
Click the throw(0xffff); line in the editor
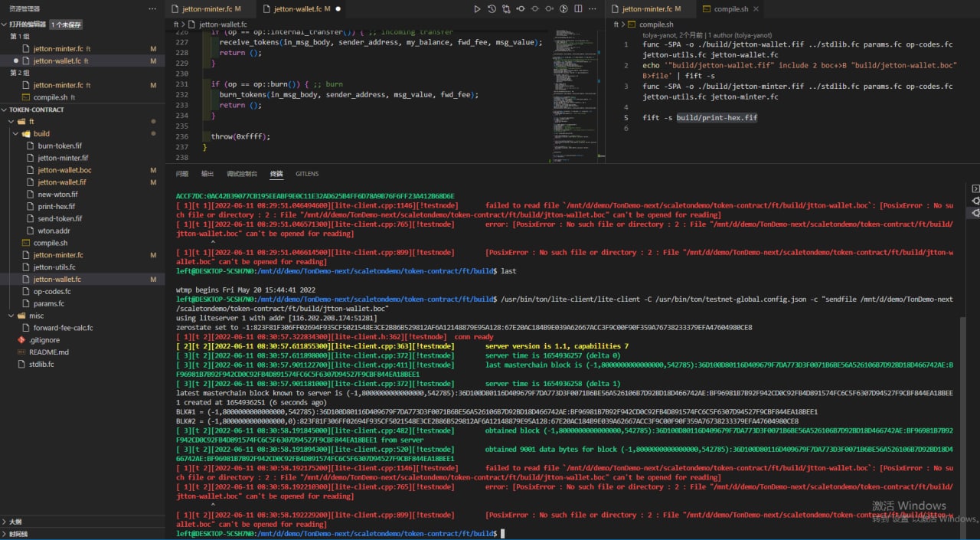point(240,136)
